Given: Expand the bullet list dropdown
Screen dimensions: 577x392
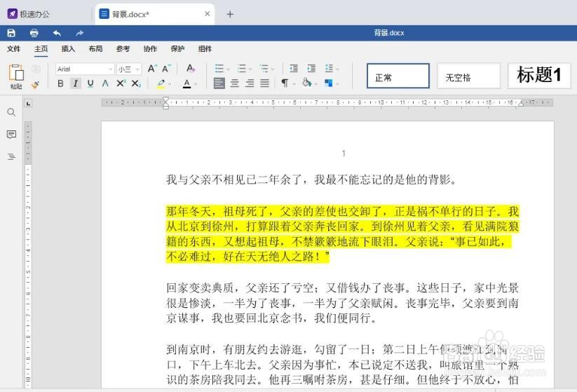Looking at the screenshot, I should coord(229,69).
